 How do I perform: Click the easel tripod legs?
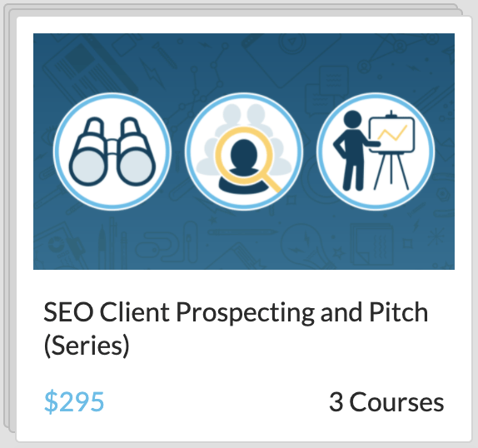[391, 172]
